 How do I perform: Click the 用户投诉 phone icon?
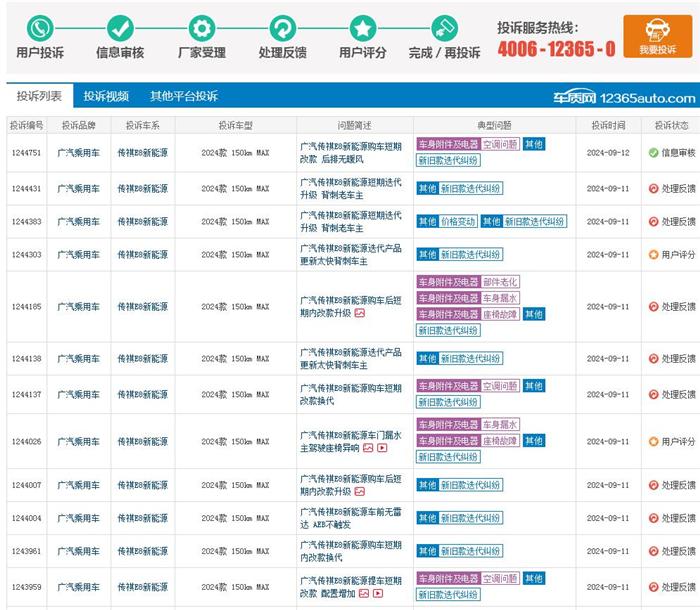point(40,28)
